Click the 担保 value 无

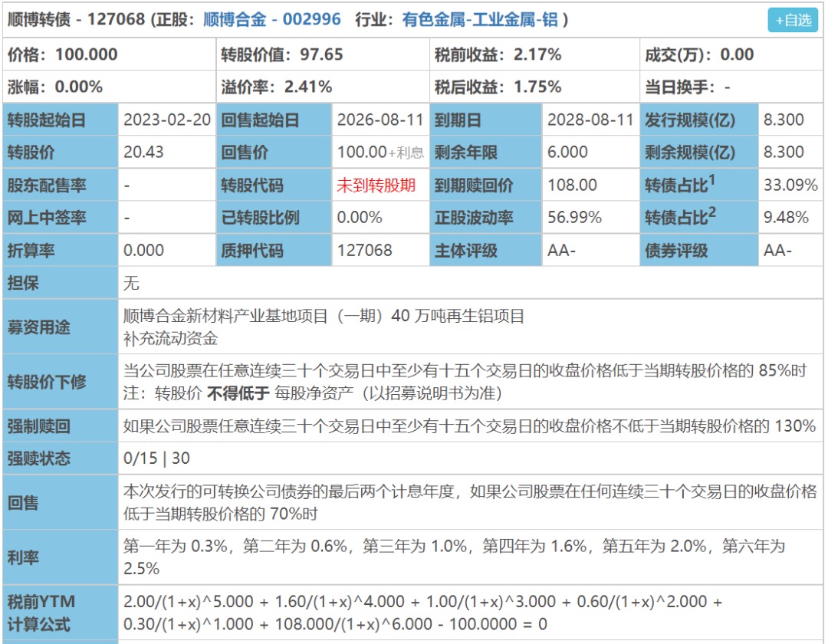point(131,284)
